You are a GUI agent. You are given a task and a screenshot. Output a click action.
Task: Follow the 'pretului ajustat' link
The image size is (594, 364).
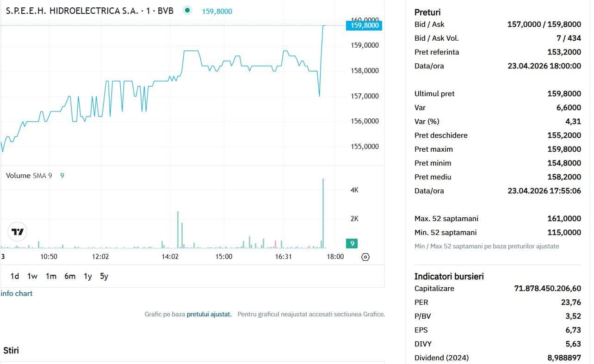point(209,314)
